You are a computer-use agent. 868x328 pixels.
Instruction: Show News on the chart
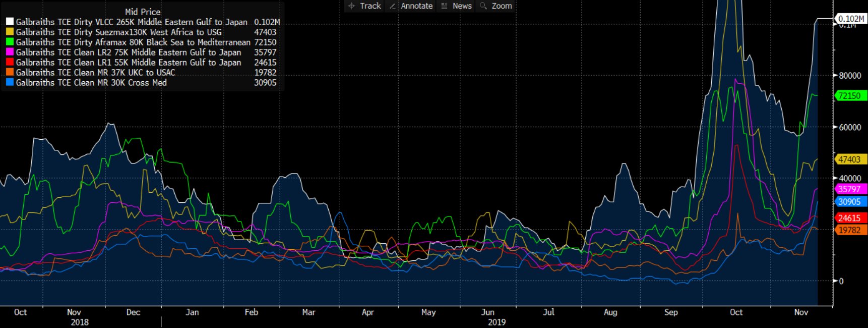(x=462, y=6)
